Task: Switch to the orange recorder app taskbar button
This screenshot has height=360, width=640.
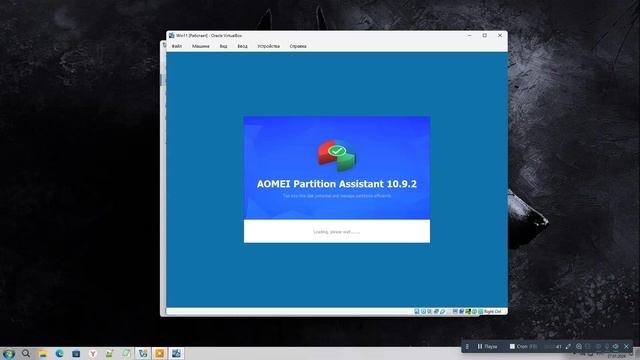Action: [x=160, y=353]
